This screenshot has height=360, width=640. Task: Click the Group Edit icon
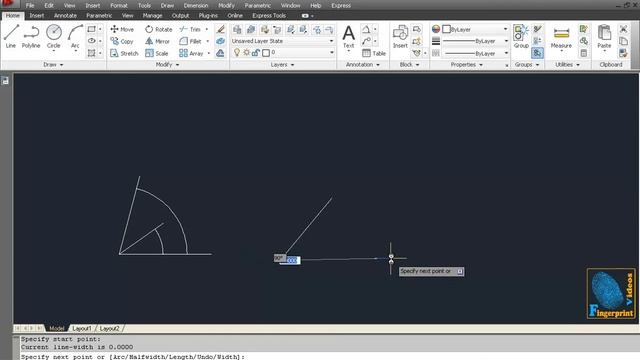[538, 41]
